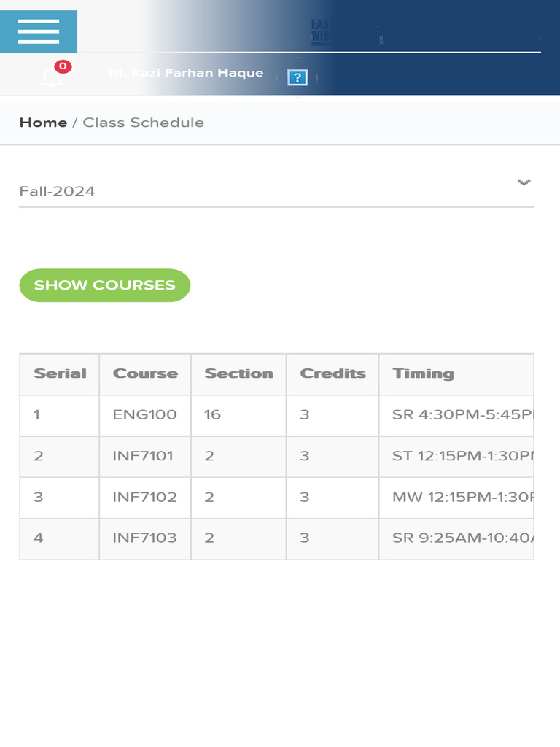Image resolution: width=560 pixels, height=747 pixels.
Task: Click the semester dropdown chevron arrow
Action: pos(524,182)
